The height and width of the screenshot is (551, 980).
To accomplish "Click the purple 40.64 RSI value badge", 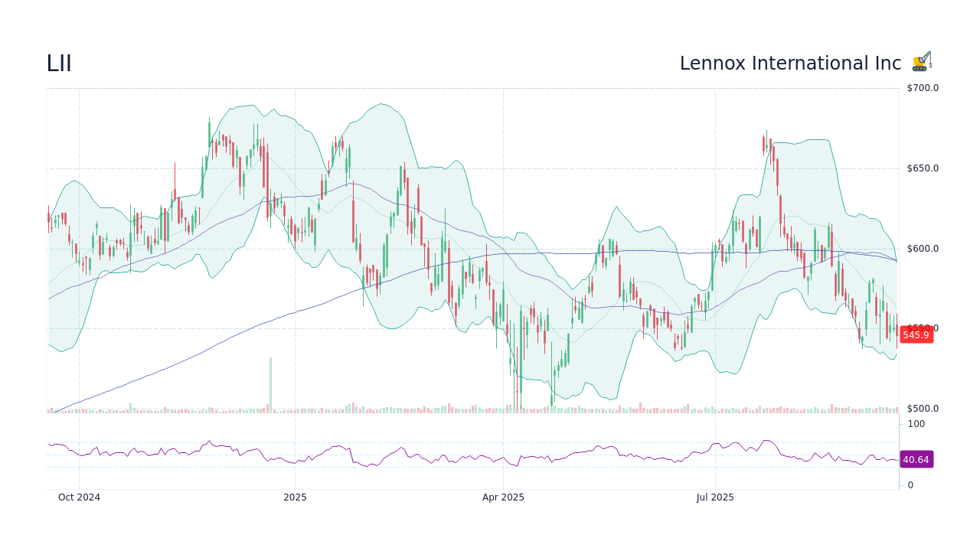I will [x=916, y=460].
